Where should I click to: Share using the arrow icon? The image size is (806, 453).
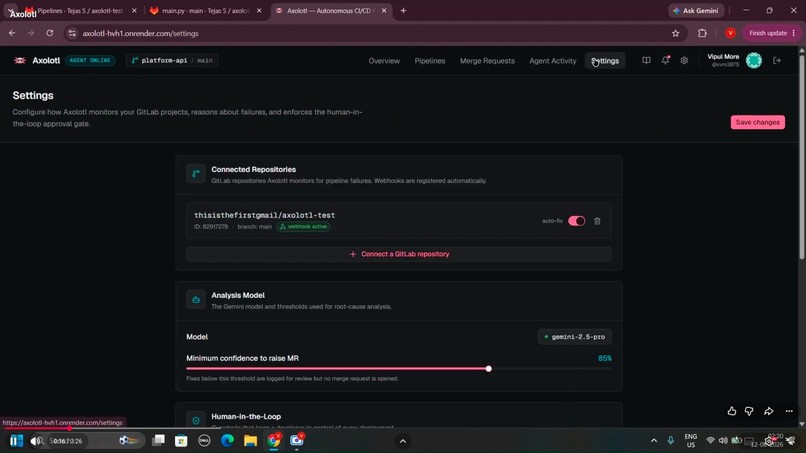pyautogui.click(x=768, y=411)
